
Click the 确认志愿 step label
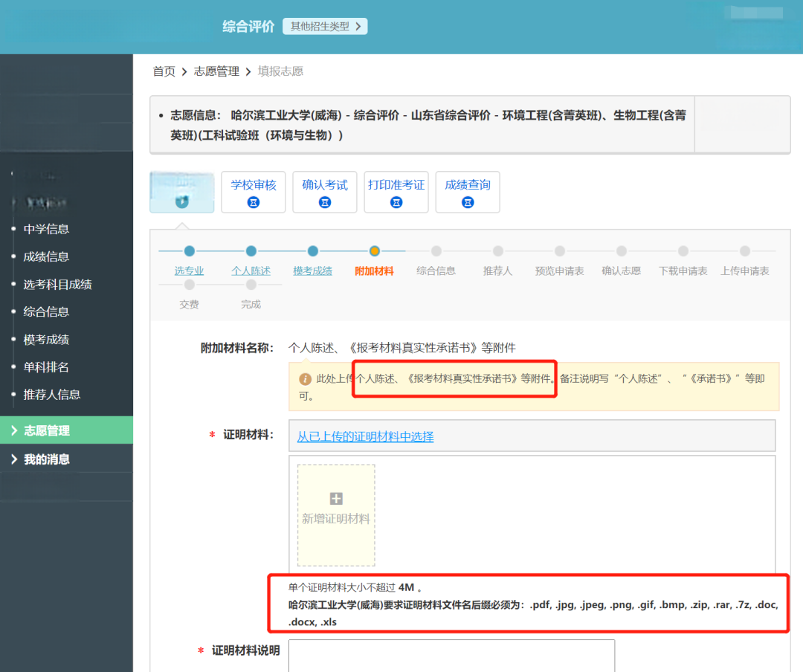pyautogui.click(x=621, y=271)
